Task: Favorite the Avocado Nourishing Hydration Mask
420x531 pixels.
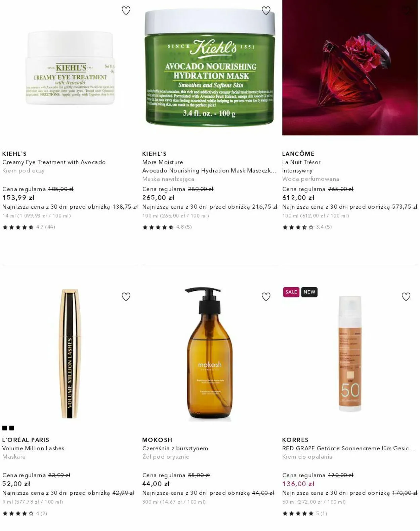Action: coord(266,11)
